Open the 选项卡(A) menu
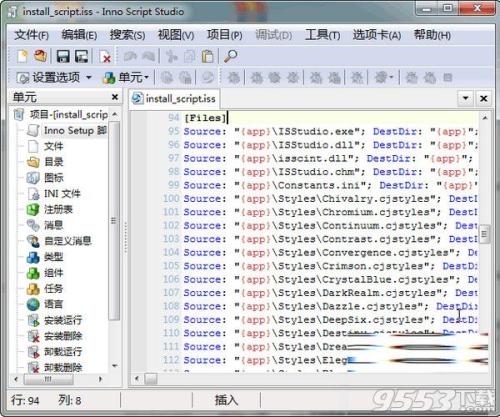Screen dimensions: 500x417 click(x=377, y=35)
